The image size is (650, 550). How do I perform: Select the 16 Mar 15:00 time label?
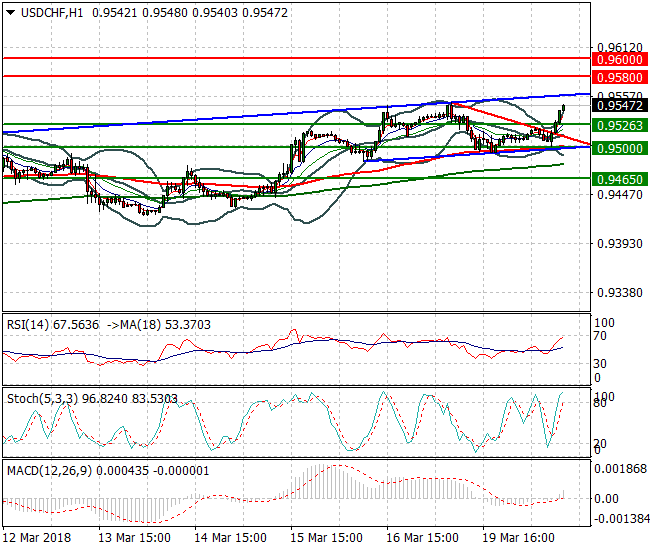click(x=422, y=538)
